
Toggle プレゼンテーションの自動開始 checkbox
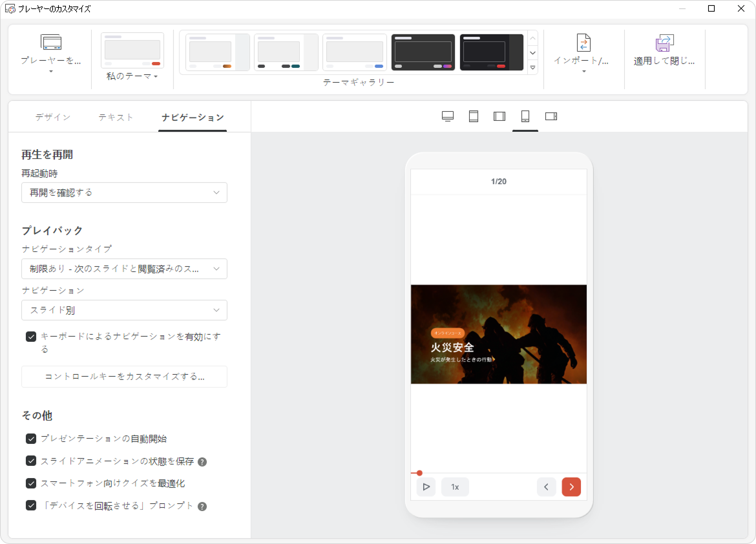(32, 439)
